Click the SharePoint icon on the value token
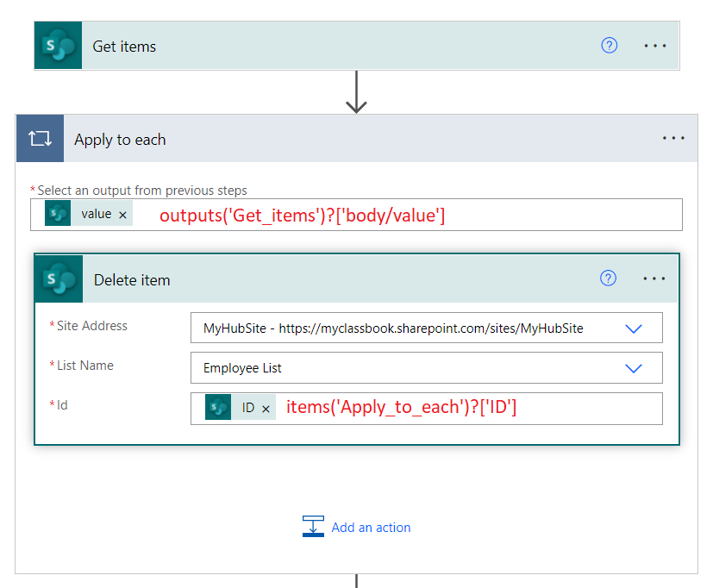Viewport: 713px width, 588px height. click(x=57, y=213)
